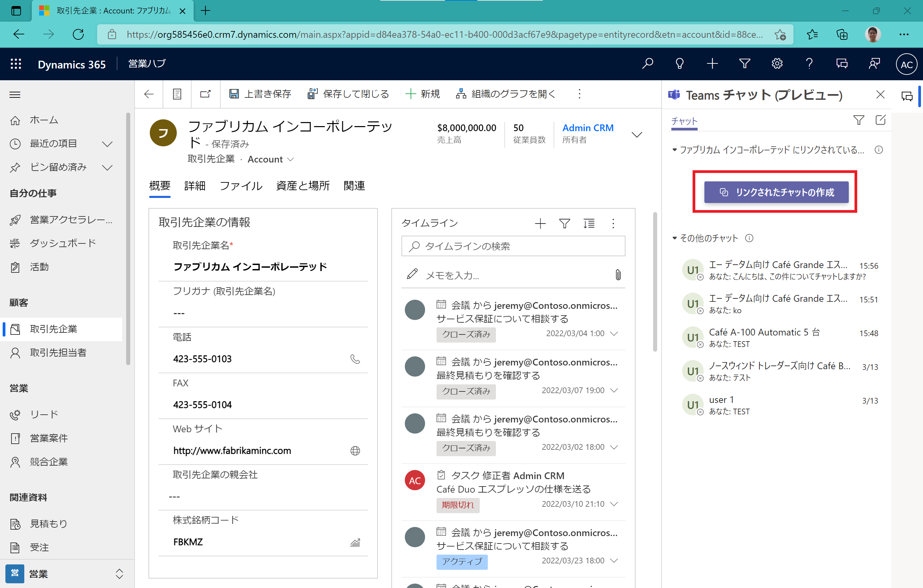Click the globe icon next to Web site URL
Viewport: 923px width, 588px height.
(355, 451)
